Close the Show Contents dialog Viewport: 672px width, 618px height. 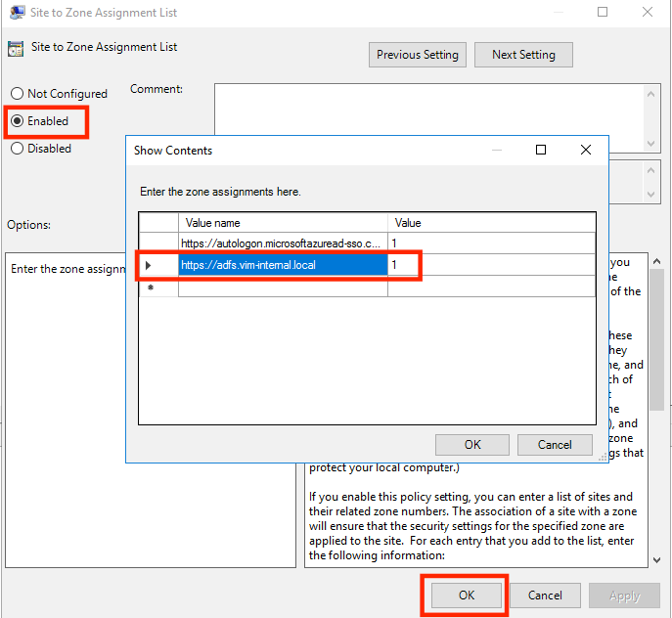point(586,151)
